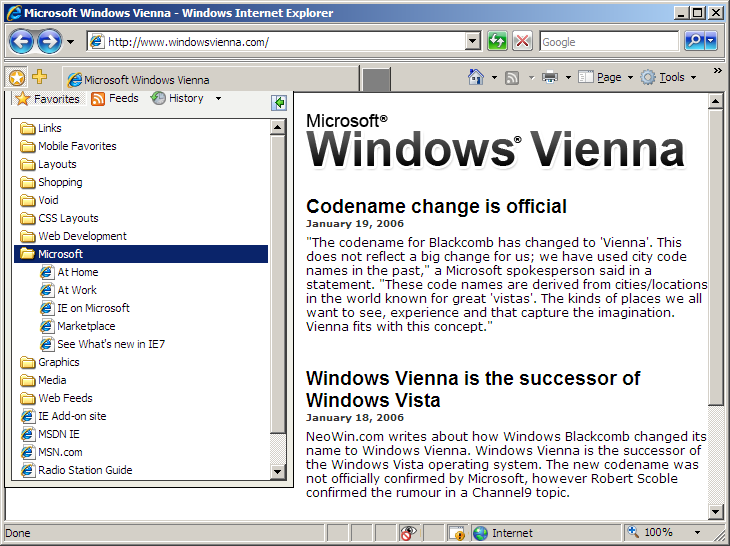The height and width of the screenshot is (546, 730).
Task: Click the web page scroll up arrow
Action: (716, 101)
